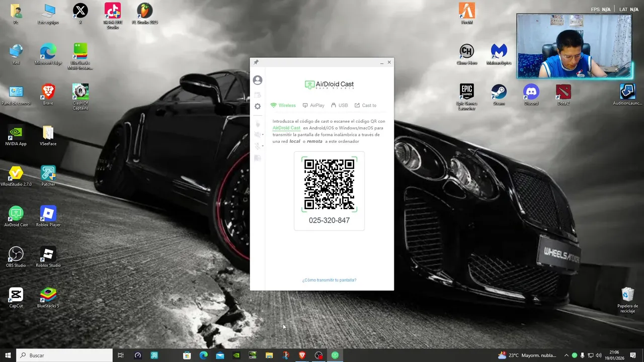Select the Este equipo desktop icon
This screenshot has width=644, height=362.
(48, 14)
